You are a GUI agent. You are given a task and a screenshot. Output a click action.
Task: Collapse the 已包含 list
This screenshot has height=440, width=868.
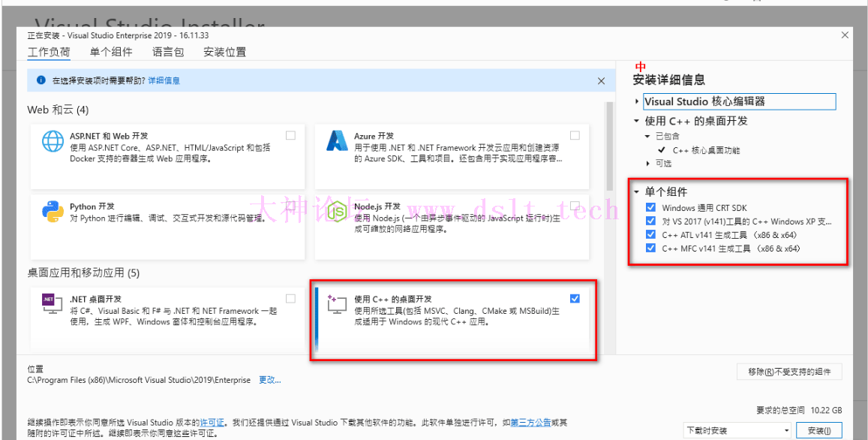tap(647, 137)
